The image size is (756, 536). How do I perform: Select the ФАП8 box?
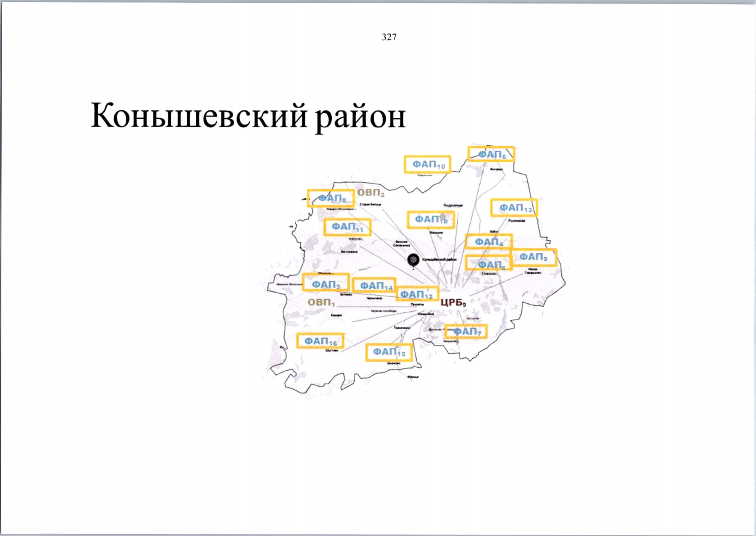331,198
